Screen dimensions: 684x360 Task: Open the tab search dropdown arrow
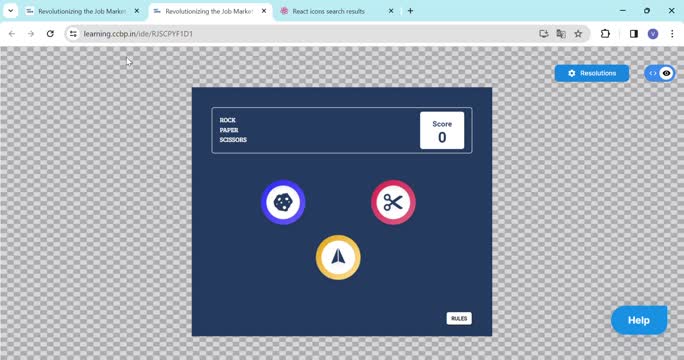click(x=10, y=11)
